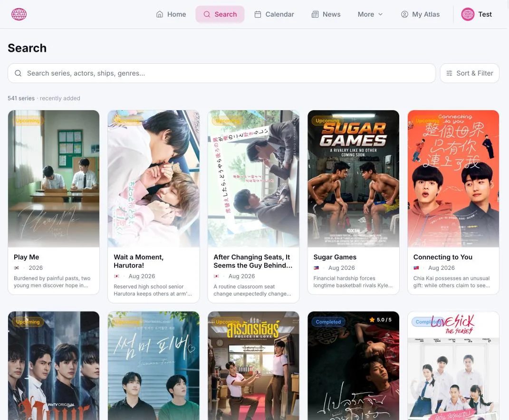
Task: Click the Japan flag under Wait a Moment, Harutora!
Action: pos(116,276)
